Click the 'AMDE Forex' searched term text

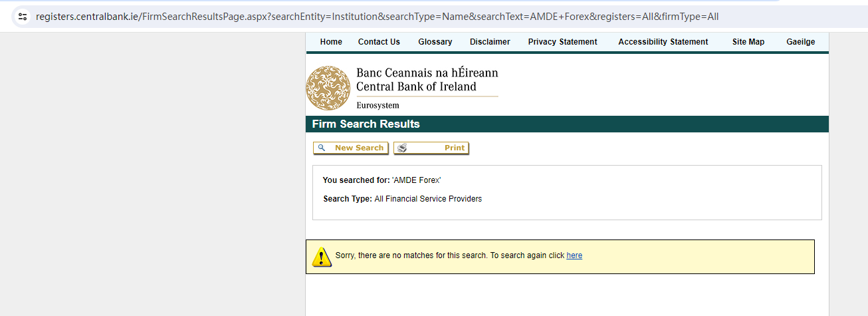[417, 180]
